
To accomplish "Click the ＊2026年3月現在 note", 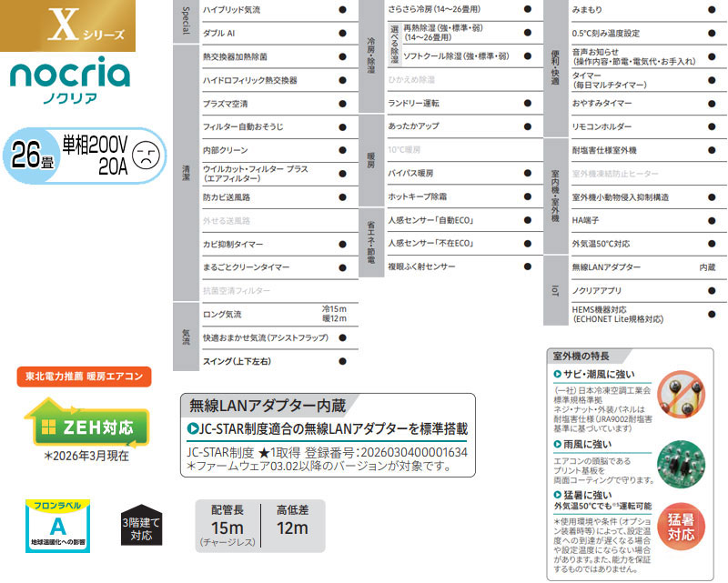I will 86,457.
